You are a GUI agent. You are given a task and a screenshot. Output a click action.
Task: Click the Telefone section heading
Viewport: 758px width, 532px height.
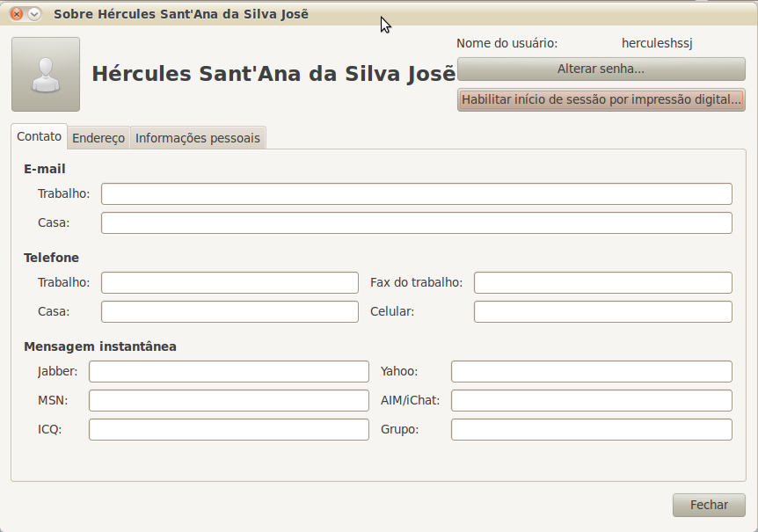coord(51,258)
